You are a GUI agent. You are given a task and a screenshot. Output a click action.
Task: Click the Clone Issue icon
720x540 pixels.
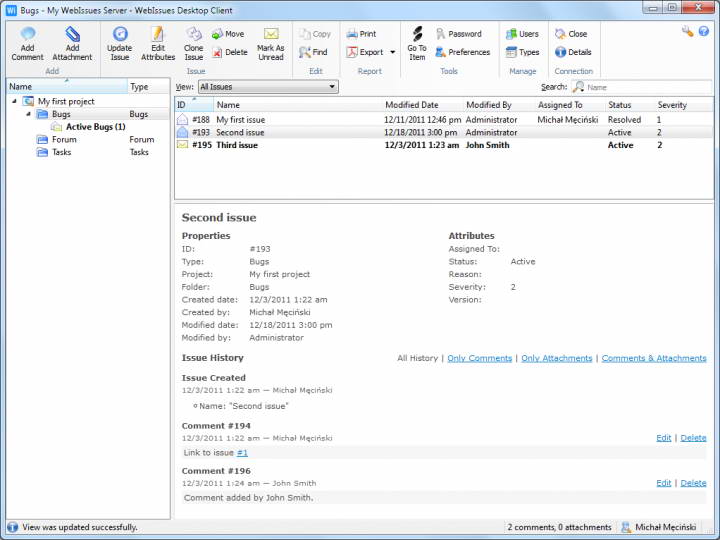[x=194, y=35]
